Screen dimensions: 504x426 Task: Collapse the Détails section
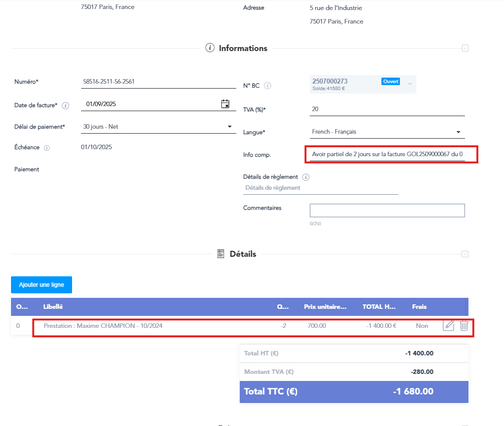point(465,254)
